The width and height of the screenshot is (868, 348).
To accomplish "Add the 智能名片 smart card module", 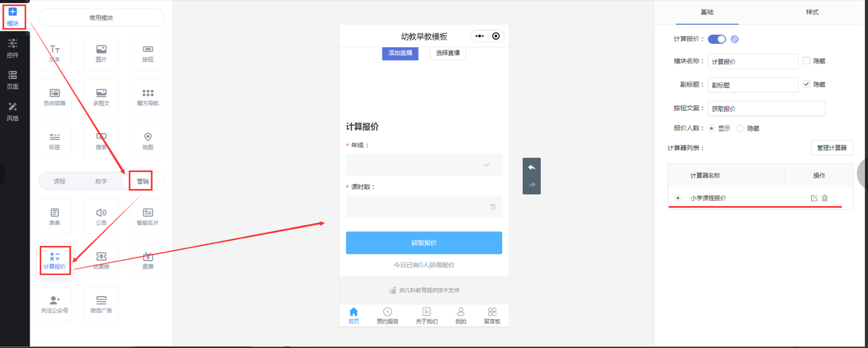I will pos(148,216).
